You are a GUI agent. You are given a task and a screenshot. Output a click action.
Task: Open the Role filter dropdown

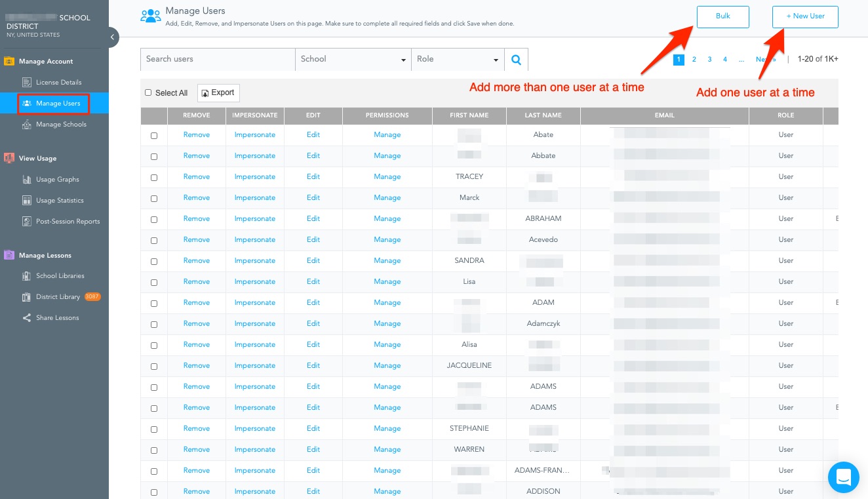click(x=458, y=59)
